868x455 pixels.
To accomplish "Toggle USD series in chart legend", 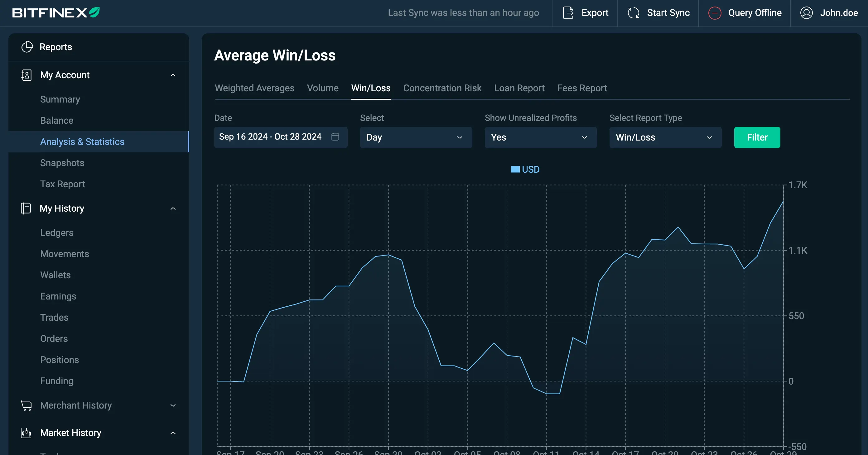I will coord(525,170).
